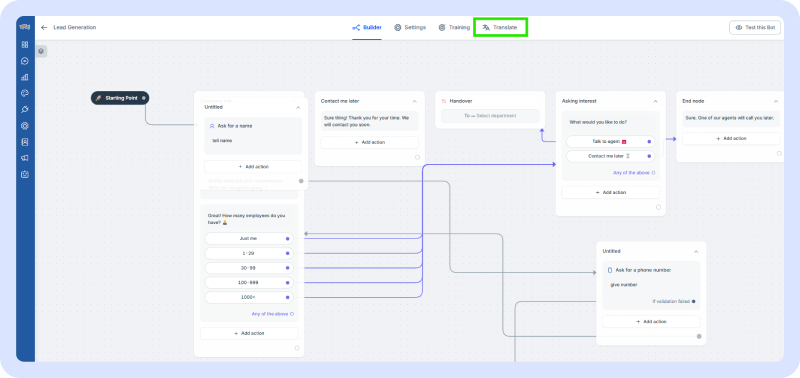The image size is (800, 378).
Task: Click the Test this Bot button
Action: tap(755, 28)
